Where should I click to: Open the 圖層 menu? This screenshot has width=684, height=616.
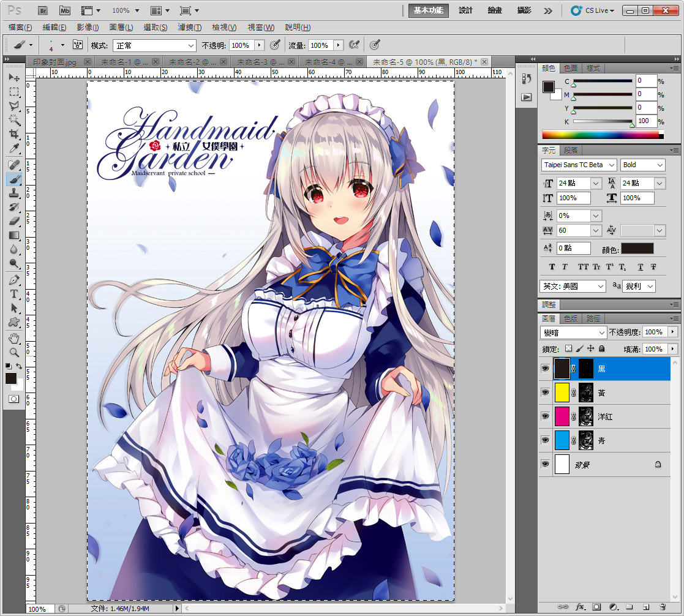[x=121, y=28]
